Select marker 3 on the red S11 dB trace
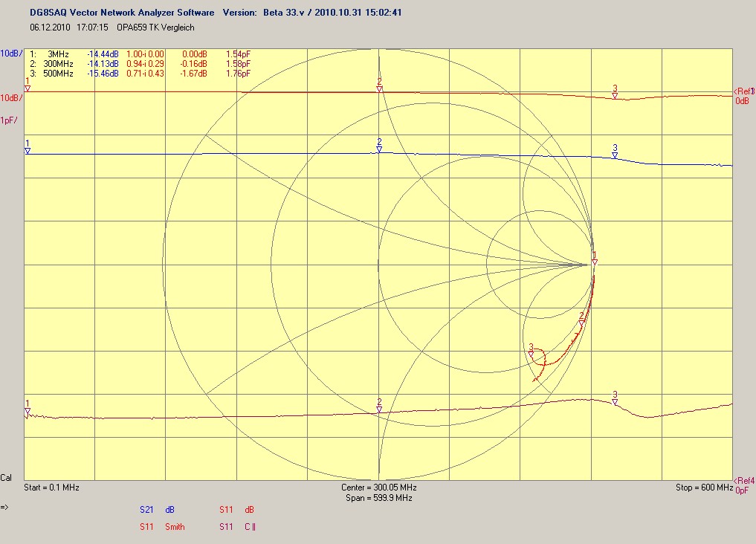The height and width of the screenshot is (544, 756). (x=615, y=96)
